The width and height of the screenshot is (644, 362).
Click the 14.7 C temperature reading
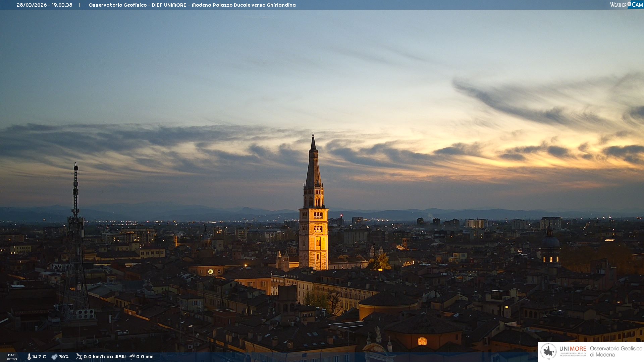point(39,357)
